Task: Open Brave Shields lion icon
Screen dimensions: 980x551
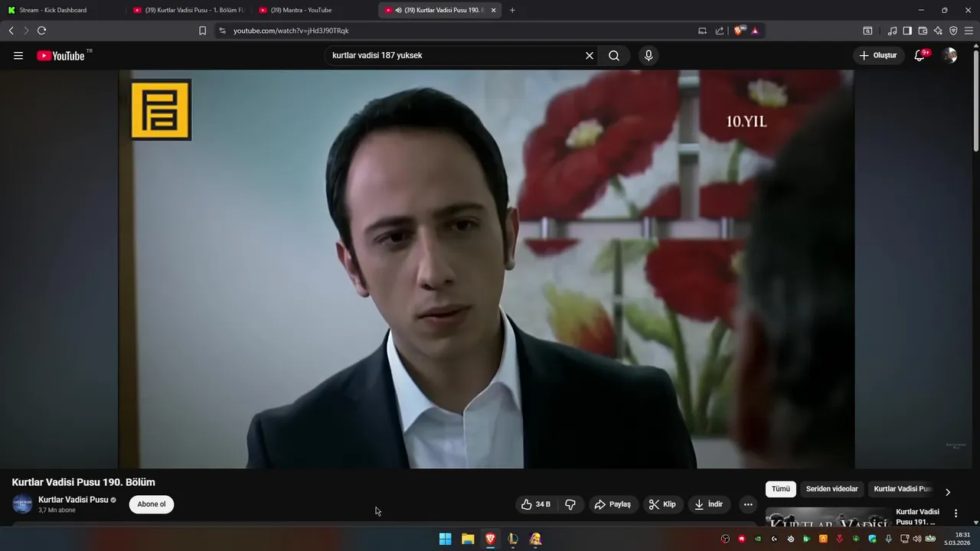Action: 739,31
